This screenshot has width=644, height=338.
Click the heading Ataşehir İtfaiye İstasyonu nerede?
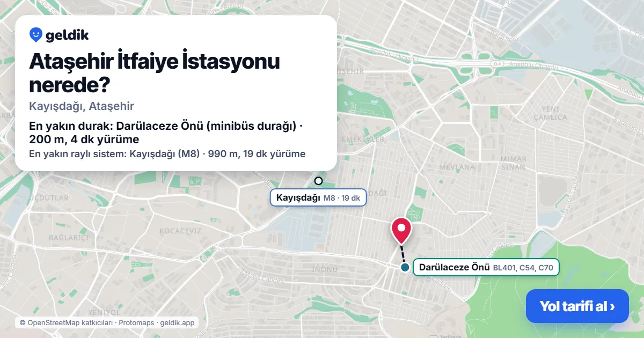coord(155,73)
